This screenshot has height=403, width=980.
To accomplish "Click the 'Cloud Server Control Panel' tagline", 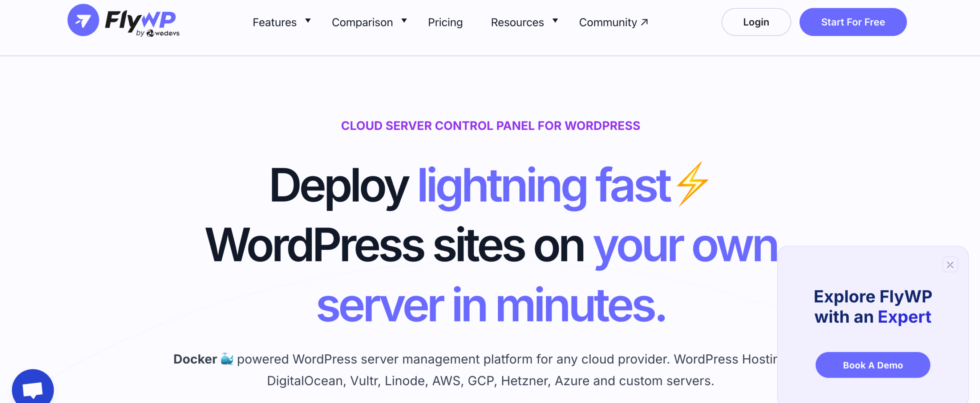I will click(490, 126).
